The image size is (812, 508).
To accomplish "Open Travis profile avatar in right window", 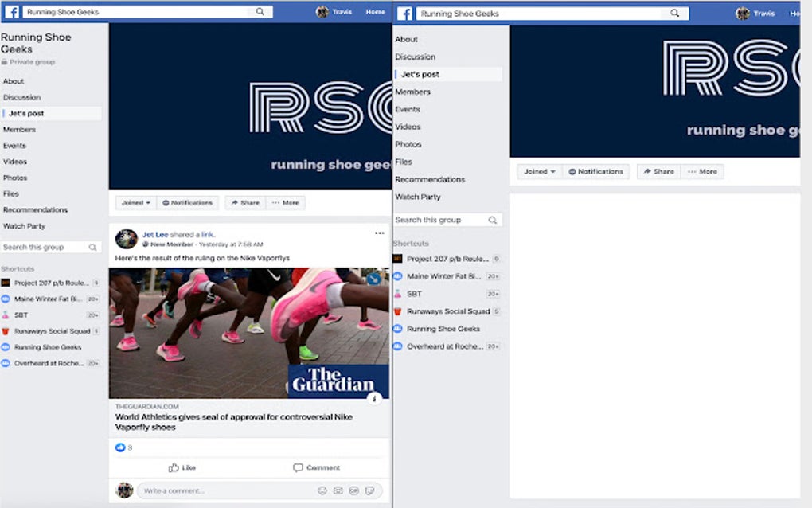I will click(x=743, y=14).
